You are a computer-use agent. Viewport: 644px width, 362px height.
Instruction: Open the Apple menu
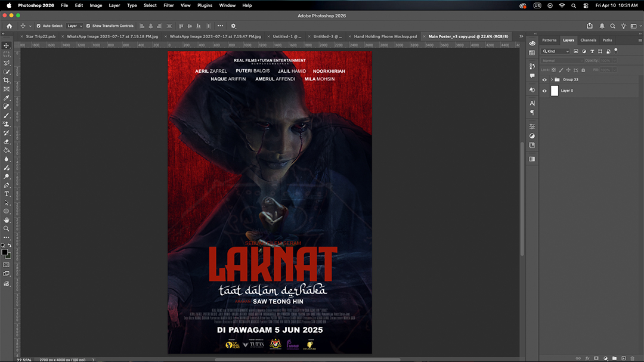[x=9, y=5]
